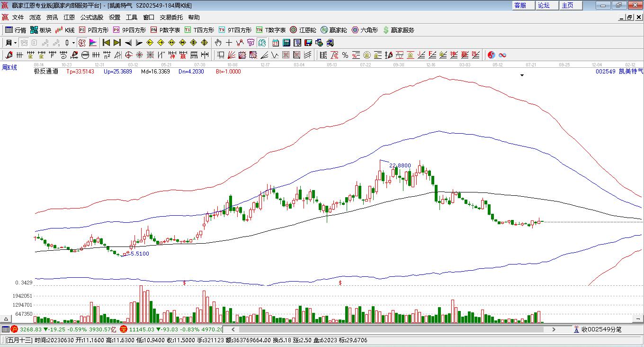This screenshot has height=347, width=644.
Task: Open the 交易委托 menu
Action: tap(171, 18)
